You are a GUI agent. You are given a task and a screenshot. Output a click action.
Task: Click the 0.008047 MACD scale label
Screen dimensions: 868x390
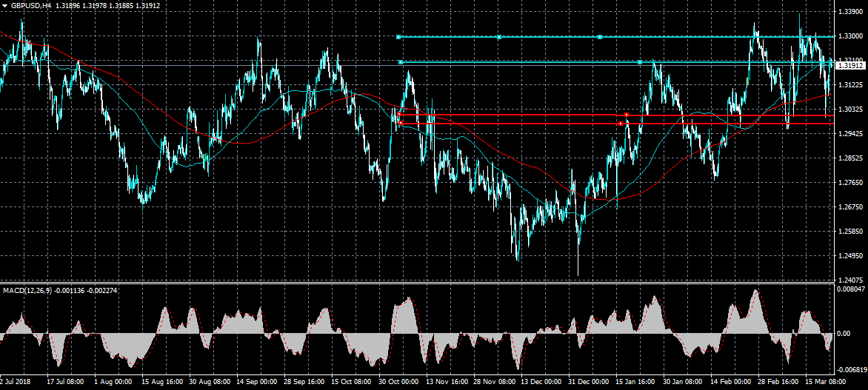851,290
